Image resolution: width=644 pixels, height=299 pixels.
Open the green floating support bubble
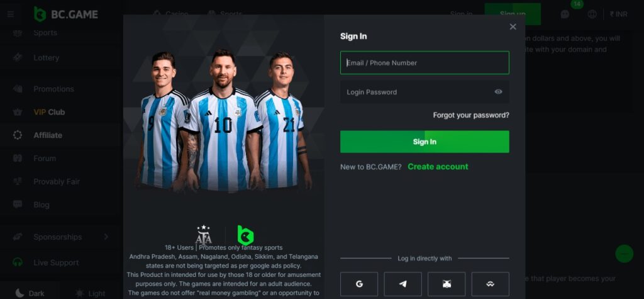(x=625, y=254)
